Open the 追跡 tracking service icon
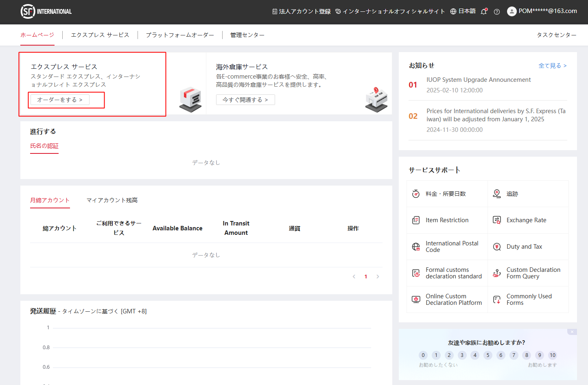The height and width of the screenshot is (385, 588). 497,194
